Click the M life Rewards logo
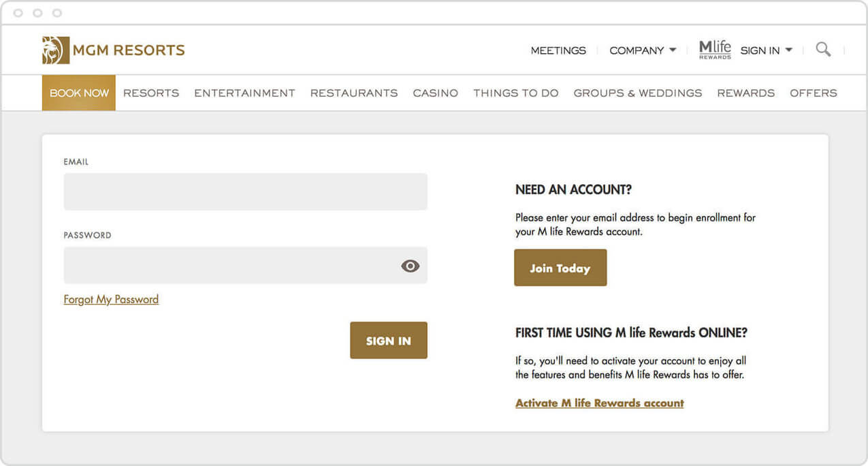Image resolution: width=868 pixels, height=466 pixels. pos(715,50)
